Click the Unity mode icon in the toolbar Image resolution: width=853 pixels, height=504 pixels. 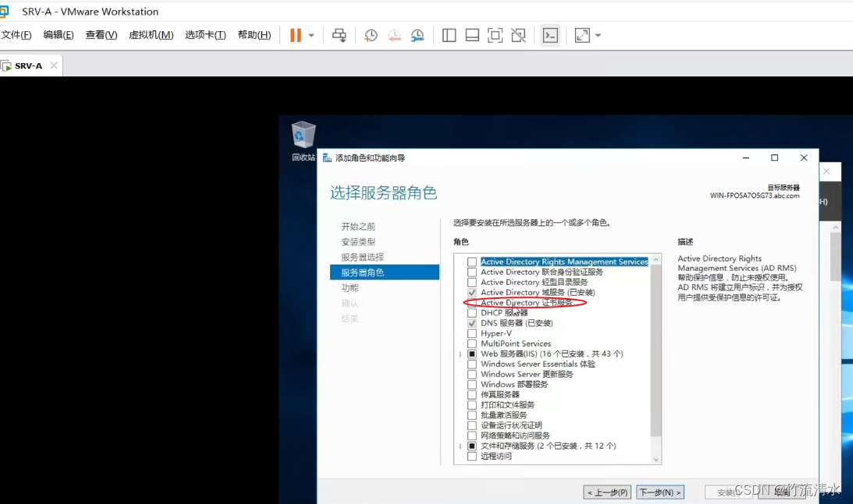[518, 35]
